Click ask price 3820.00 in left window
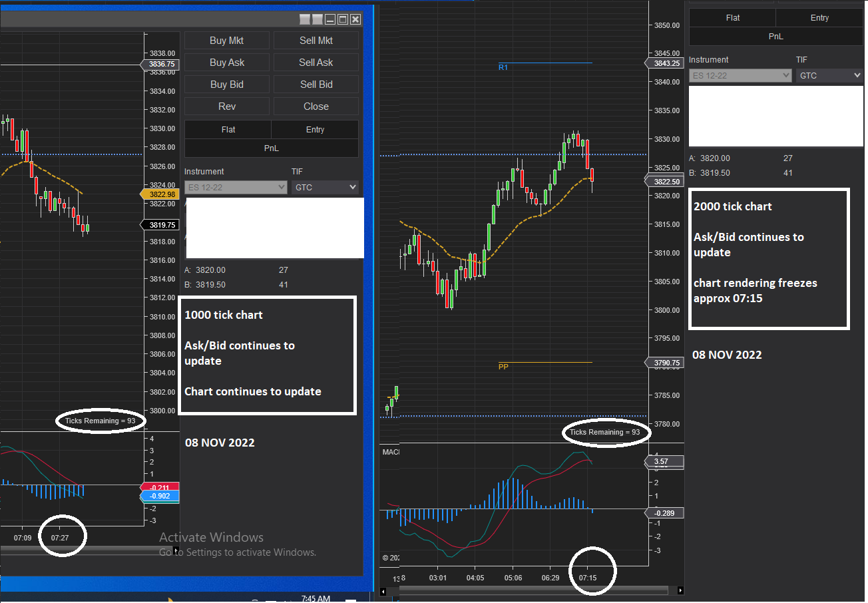868x603 pixels. point(210,270)
